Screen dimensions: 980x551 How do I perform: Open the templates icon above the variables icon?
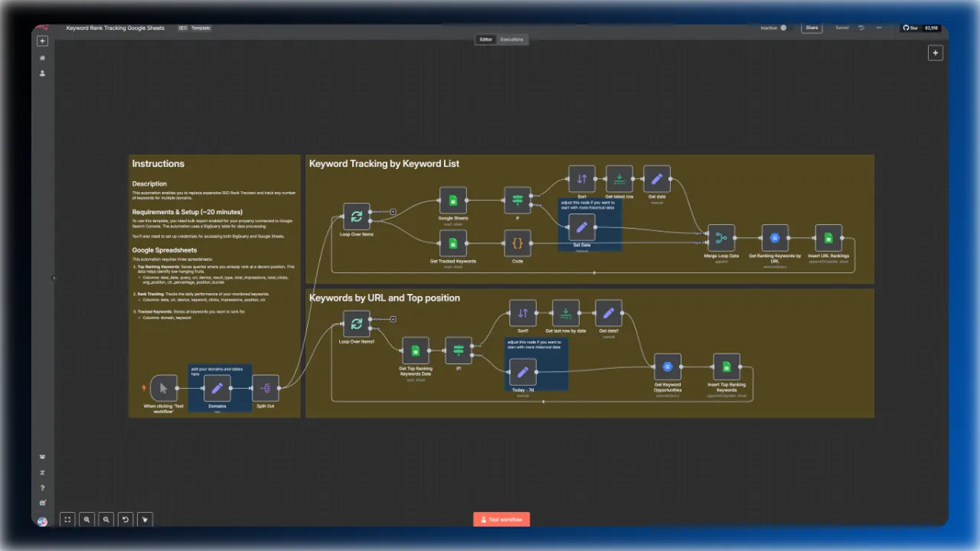42,457
